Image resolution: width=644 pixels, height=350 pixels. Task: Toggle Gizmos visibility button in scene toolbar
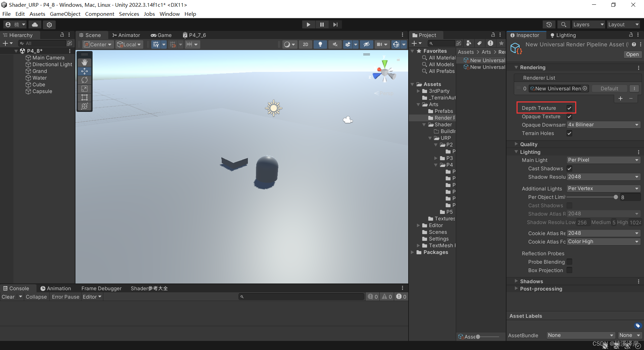[396, 44]
